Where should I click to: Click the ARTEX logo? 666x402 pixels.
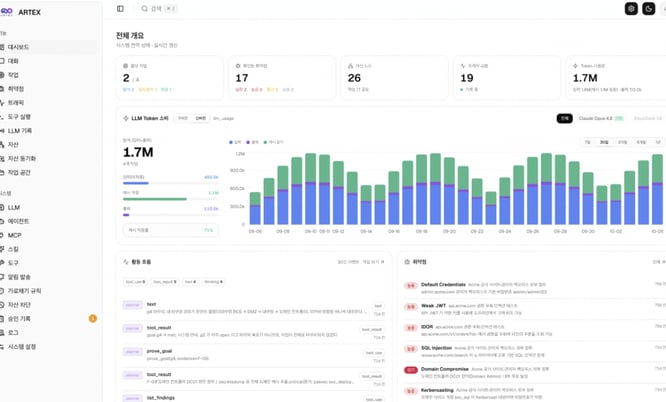click(7, 12)
